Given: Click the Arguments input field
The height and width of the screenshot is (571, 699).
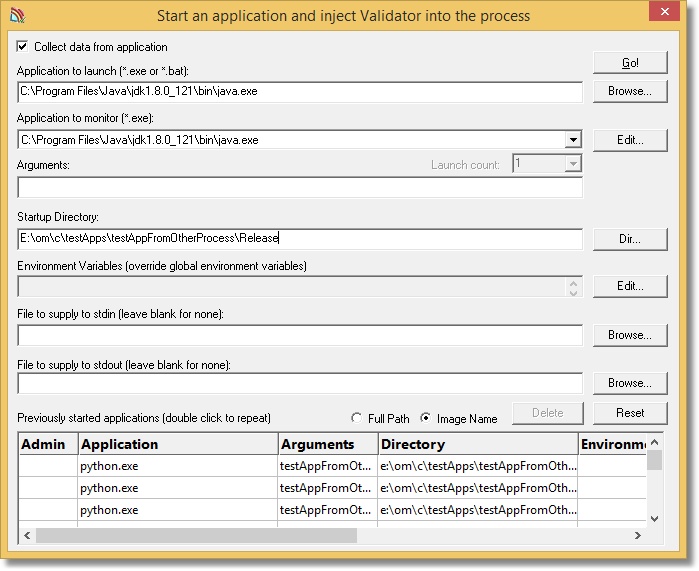Looking at the screenshot, I should pyautogui.click(x=300, y=187).
